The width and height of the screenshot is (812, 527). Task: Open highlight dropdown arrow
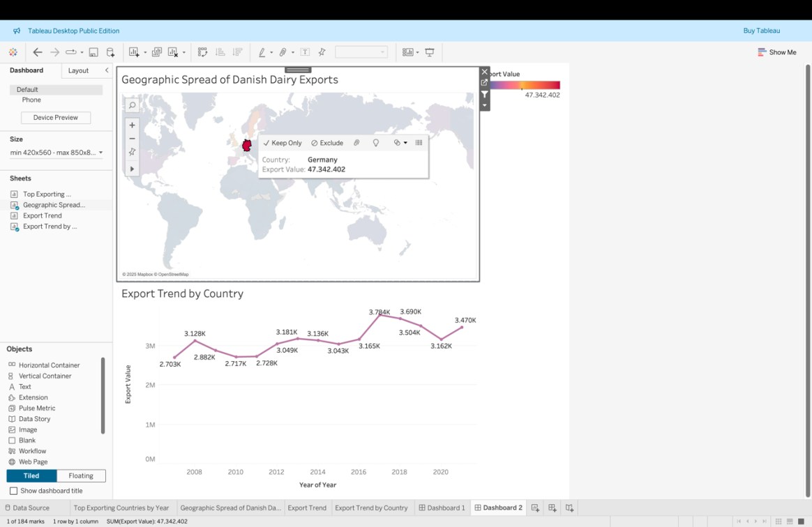271,53
